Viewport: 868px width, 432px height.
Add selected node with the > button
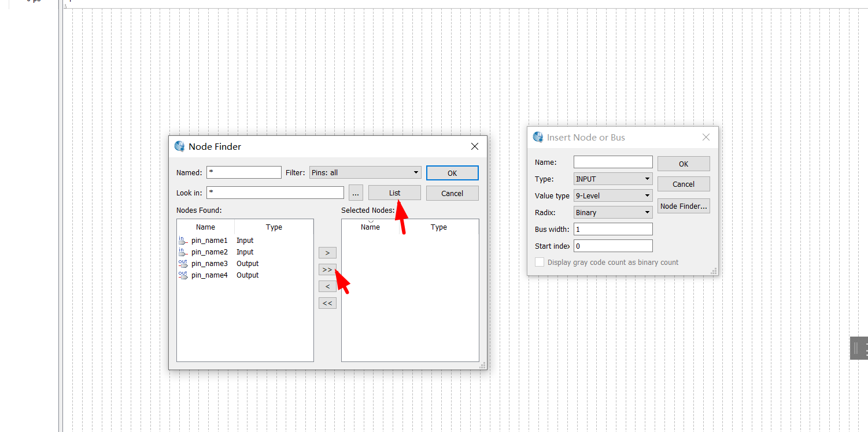(x=327, y=253)
